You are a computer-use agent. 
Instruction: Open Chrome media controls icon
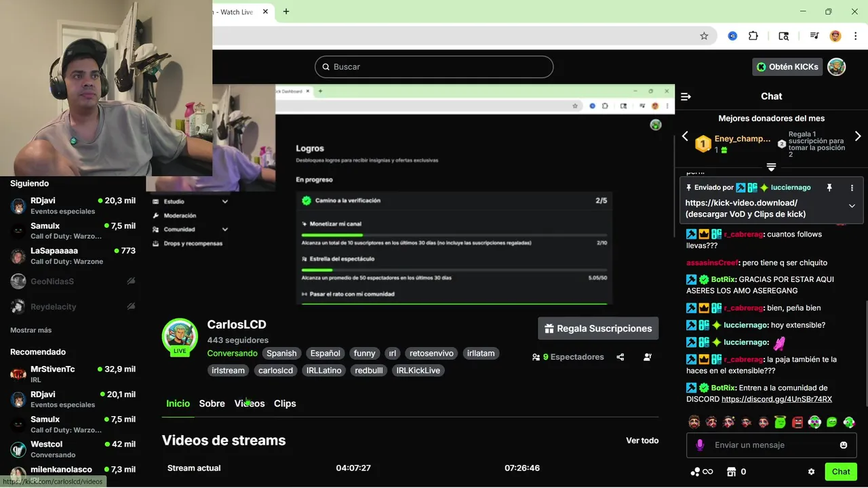(x=814, y=36)
